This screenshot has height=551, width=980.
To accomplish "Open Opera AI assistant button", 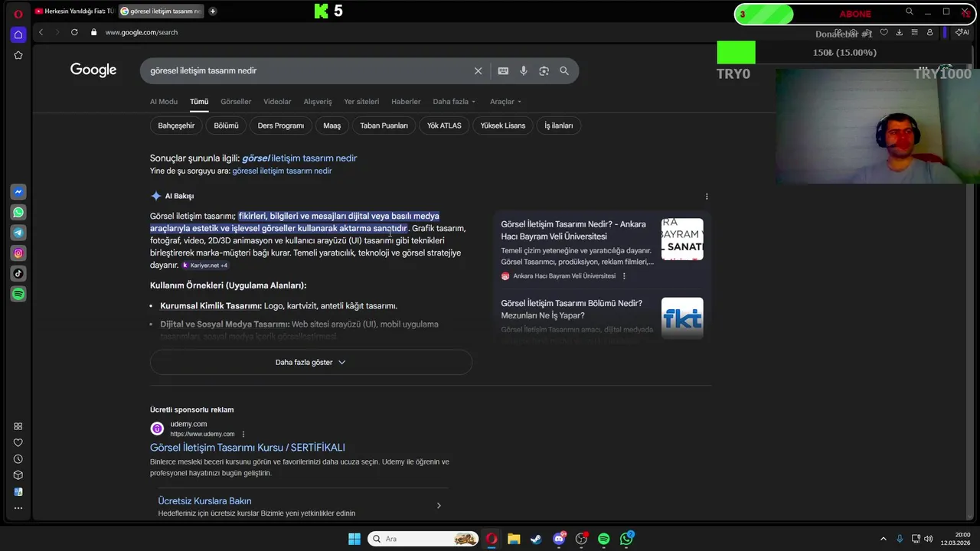I will click(963, 32).
